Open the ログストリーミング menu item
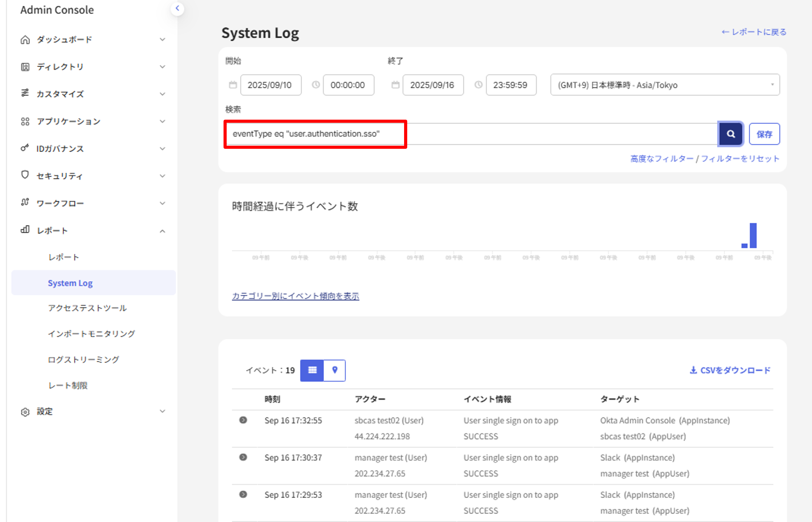This screenshot has width=812, height=522. (x=84, y=359)
